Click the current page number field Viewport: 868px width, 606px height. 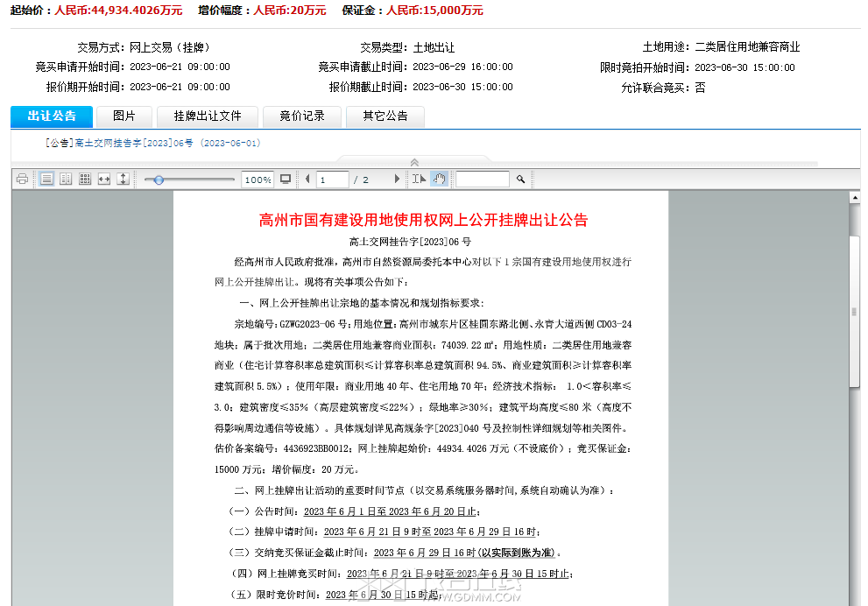click(x=332, y=180)
